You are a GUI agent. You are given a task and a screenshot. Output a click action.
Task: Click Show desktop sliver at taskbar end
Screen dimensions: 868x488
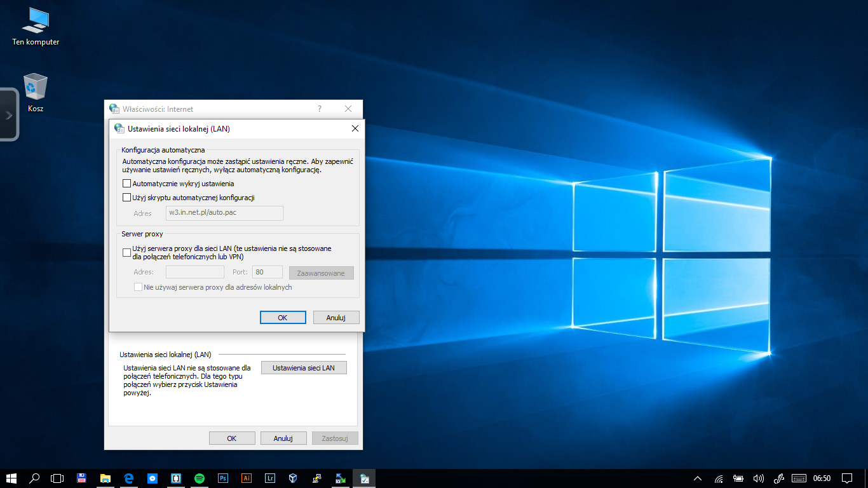[x=866, y=478]
